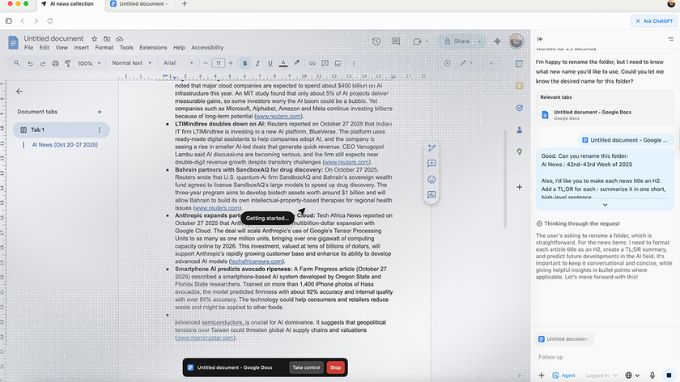Viewport: 680px width, 382px height.
Task: Star the Untitled document
Action: pyautogui.click(x=94, y=39)
